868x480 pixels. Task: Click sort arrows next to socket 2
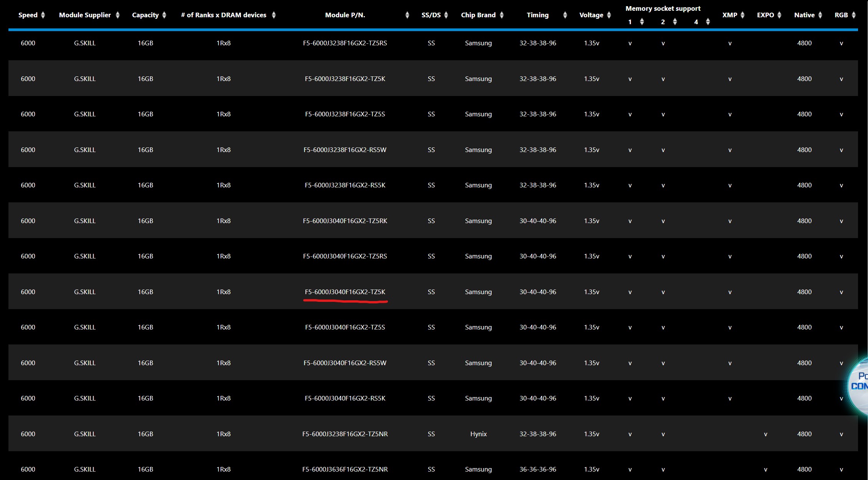coord(675,22)
